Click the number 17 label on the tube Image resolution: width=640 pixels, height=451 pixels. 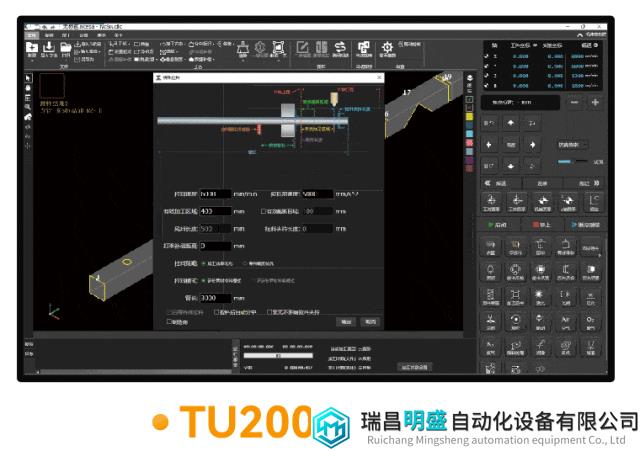point(407,93)
